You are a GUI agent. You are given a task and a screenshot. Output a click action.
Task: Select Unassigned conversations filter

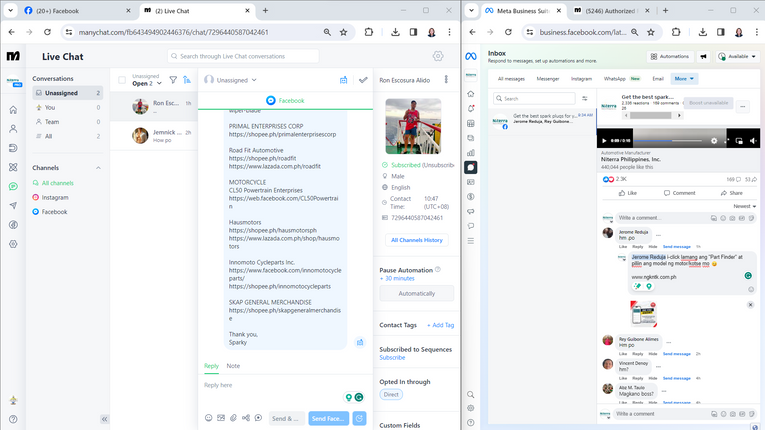(x=67, y=93)
